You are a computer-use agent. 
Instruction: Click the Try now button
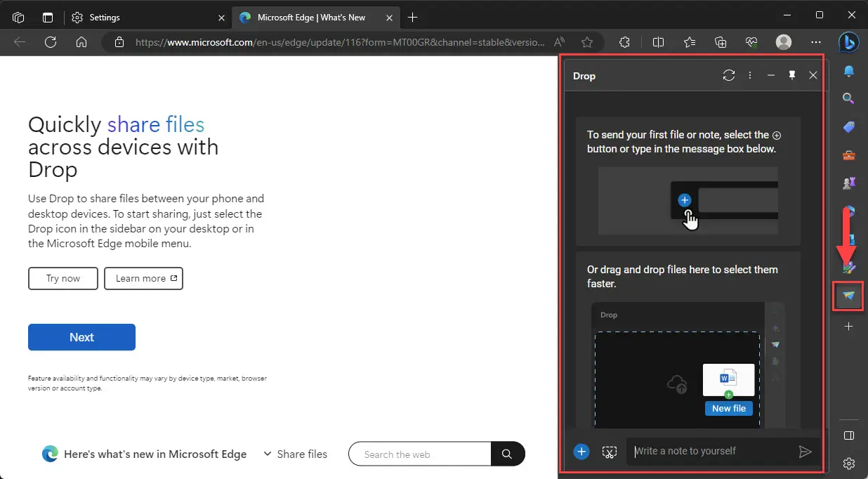63,278
